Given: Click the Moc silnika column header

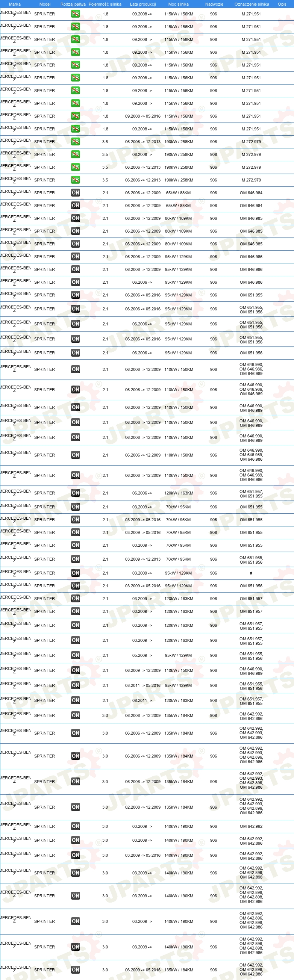Looking at the screenshot, I should [179, 4].
